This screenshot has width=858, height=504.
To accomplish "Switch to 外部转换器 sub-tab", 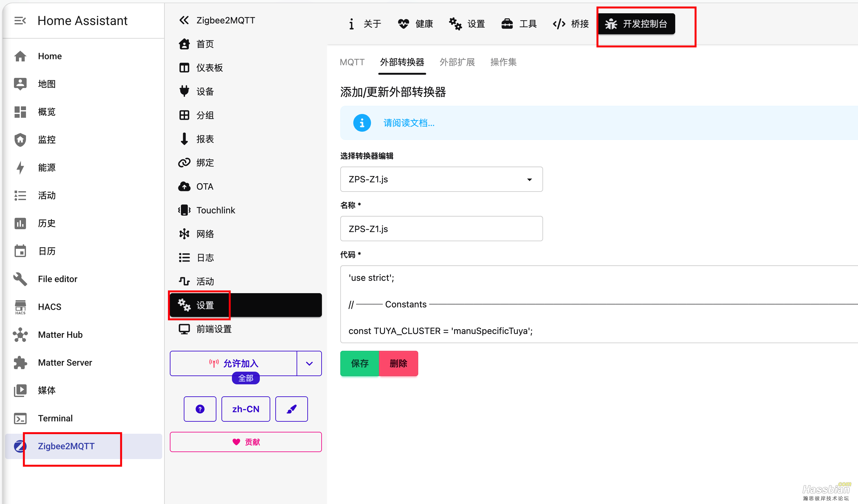I will click(x=402, y=63).
